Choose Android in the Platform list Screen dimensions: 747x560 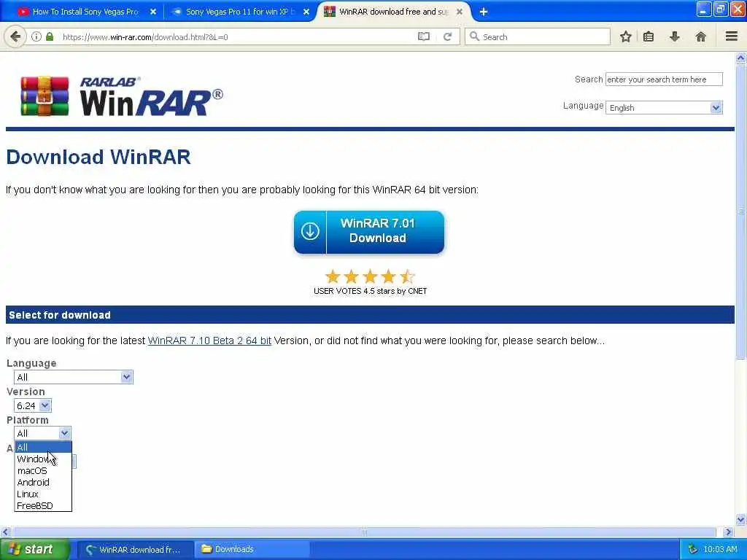pos(43,482)
